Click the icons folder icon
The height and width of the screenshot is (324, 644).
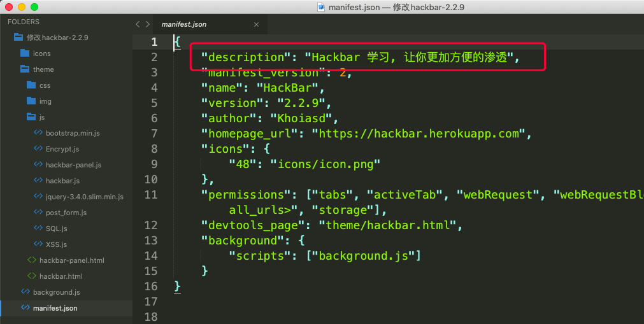point(25,53)
